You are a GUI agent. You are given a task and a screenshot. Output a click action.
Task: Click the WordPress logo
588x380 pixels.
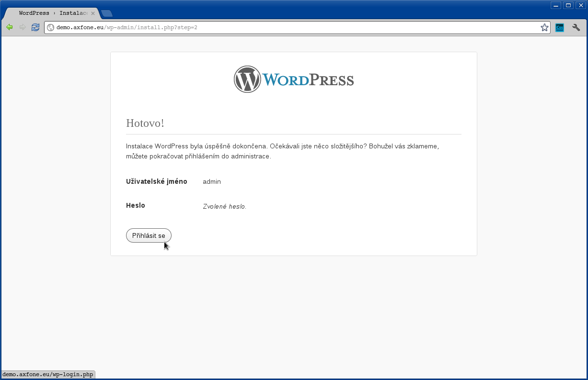tap(293, 79)
